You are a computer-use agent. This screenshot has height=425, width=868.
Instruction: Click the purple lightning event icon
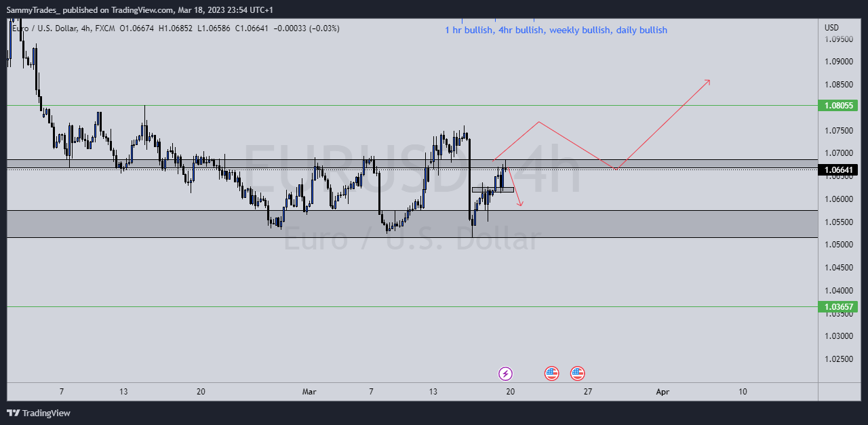(x=505, y=373)
